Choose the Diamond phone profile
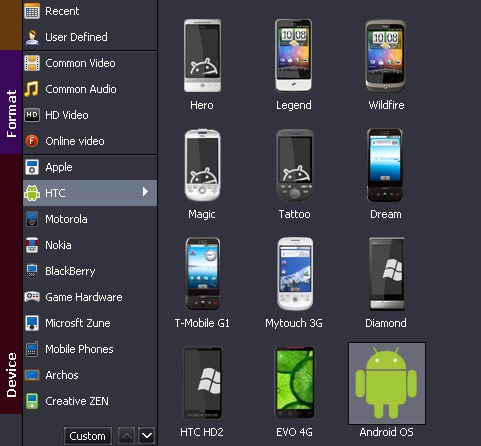This screenshot has height=446, width=481. pyautogui.click(x=387, y=273)
